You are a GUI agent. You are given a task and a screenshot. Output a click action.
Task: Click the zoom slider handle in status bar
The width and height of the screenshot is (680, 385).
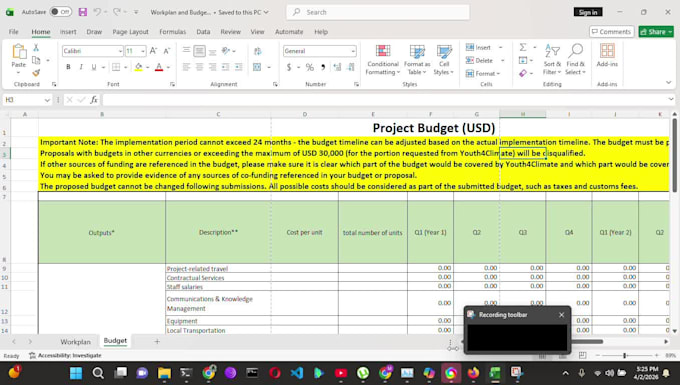coord(624,356)
